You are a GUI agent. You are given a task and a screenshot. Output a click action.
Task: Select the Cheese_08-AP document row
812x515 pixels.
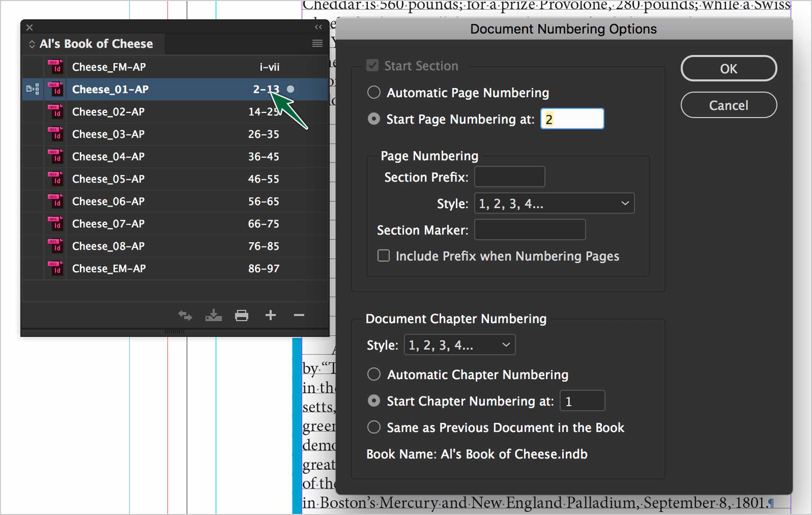coord(175,245)
